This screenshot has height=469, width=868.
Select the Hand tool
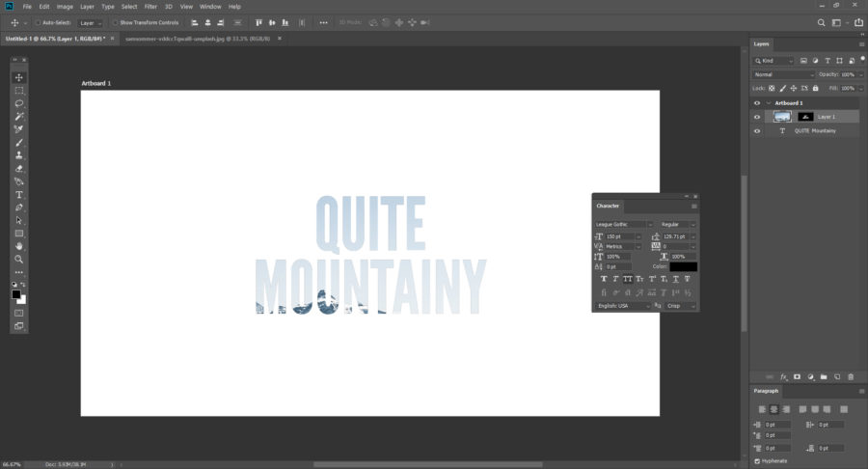(x=19, y=246)
